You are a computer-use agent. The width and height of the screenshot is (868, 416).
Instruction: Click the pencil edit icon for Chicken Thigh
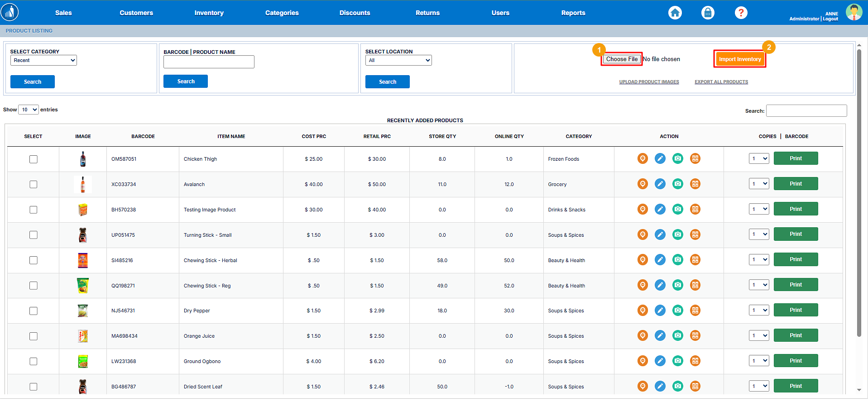(x=660, y=158)
